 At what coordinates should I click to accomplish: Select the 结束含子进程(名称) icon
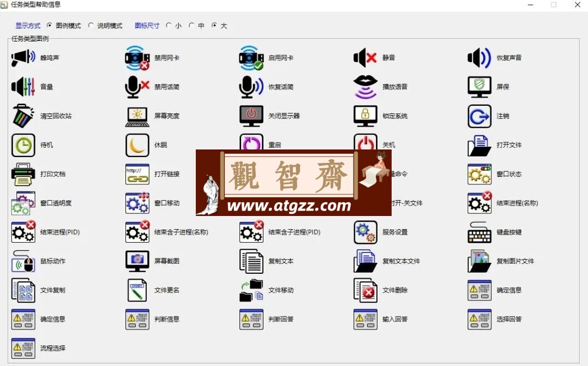(x=137, y=232)
